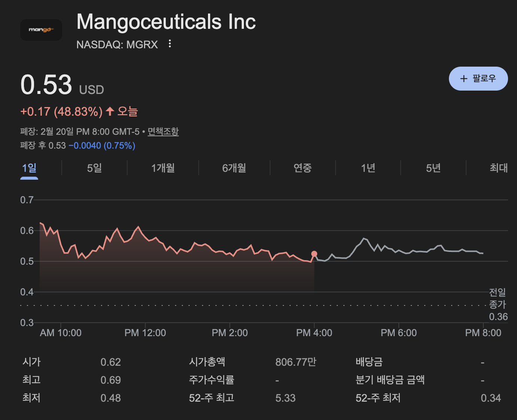
Task: Switch to the 5일 chart tab
Action: click(94, 168)
